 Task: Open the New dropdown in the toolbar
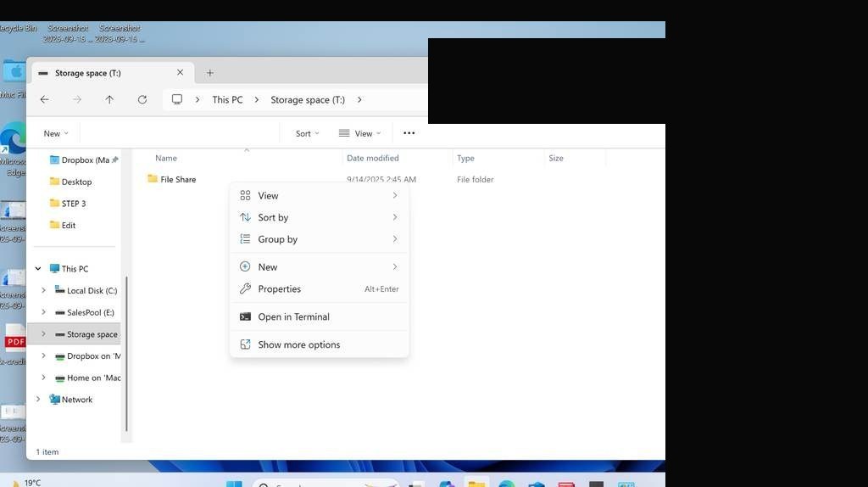pos(56,133)
